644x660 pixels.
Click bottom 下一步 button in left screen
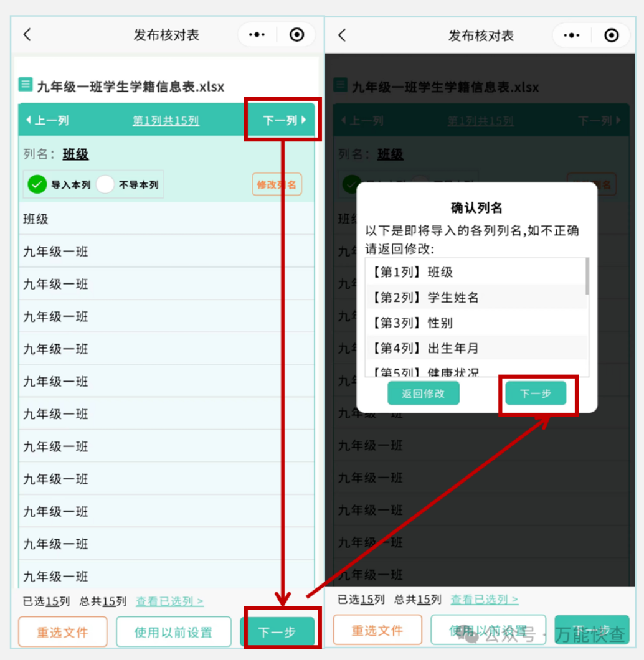point(278,632)
